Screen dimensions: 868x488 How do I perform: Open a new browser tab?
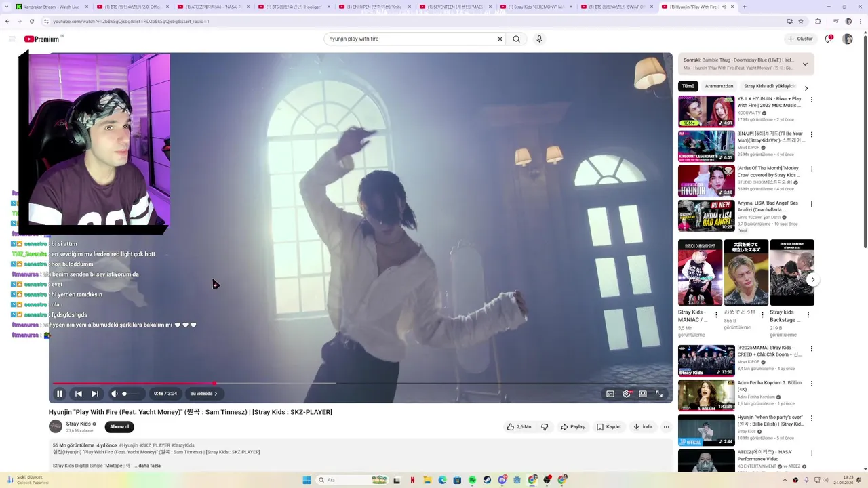click(744, 7)
